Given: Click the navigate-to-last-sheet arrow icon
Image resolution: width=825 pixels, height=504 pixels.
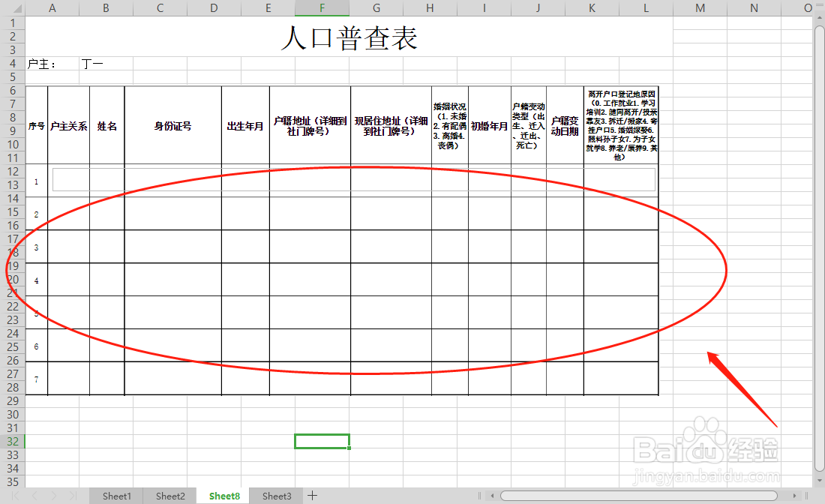Looking at the screenshot, I should point(72,496).
